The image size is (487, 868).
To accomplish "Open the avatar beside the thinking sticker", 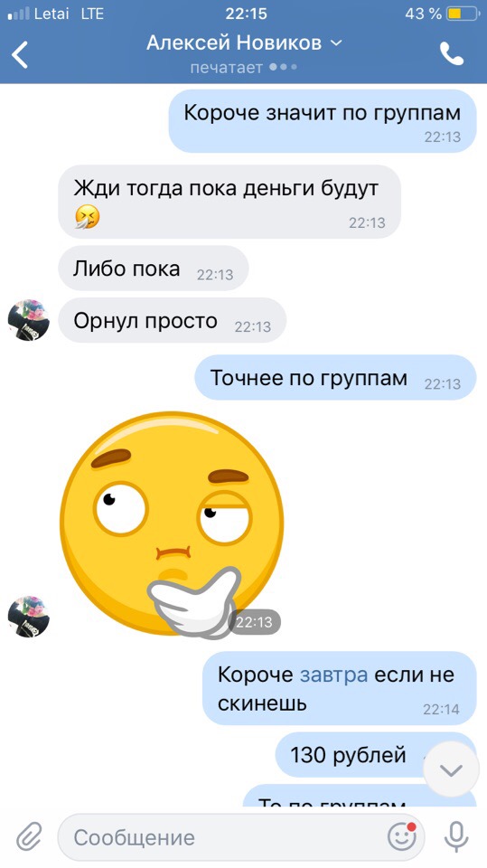I will (x=29, y=616).
